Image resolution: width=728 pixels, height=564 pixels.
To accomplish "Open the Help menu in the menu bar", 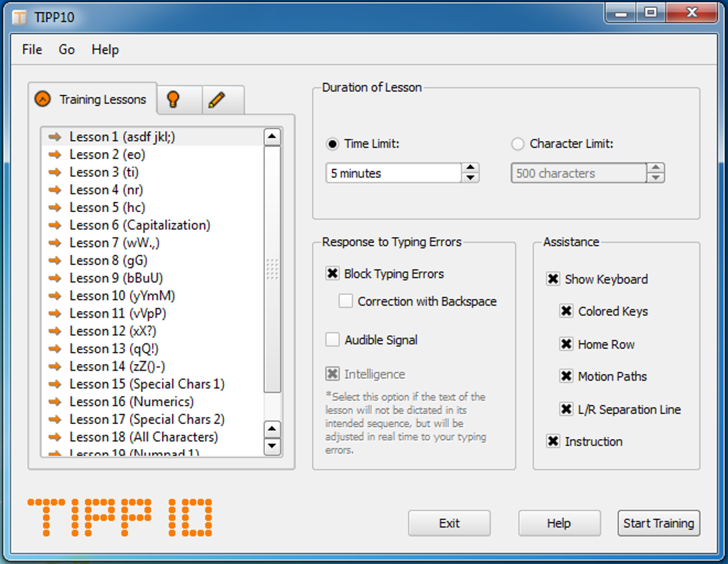I will [105, 49].
